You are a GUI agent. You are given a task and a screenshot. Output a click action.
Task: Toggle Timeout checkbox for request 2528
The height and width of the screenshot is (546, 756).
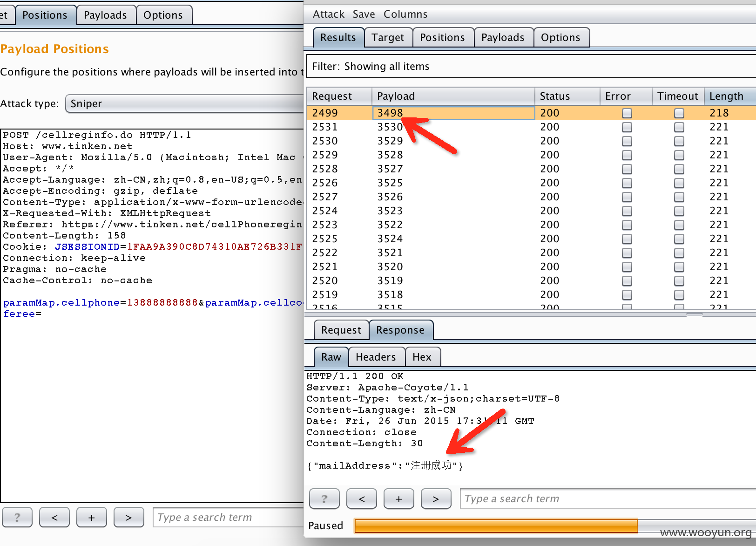[x=679, y=169]
